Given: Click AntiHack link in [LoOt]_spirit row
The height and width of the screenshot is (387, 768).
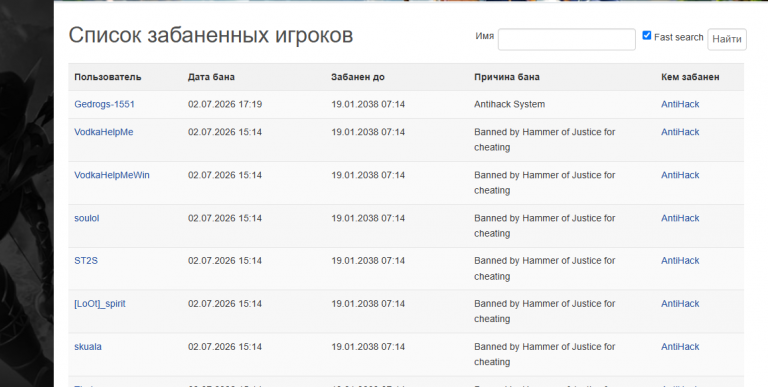Looking at the screenshot, I should [x=680, y=304].
